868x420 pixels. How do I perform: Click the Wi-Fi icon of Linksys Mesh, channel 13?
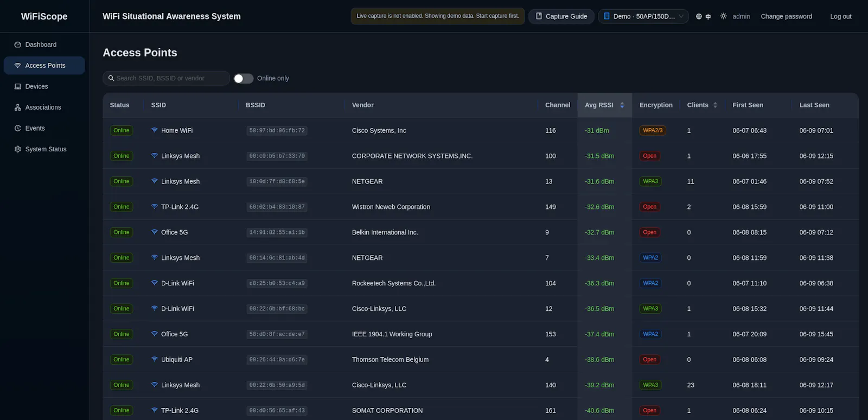point(155,181)
